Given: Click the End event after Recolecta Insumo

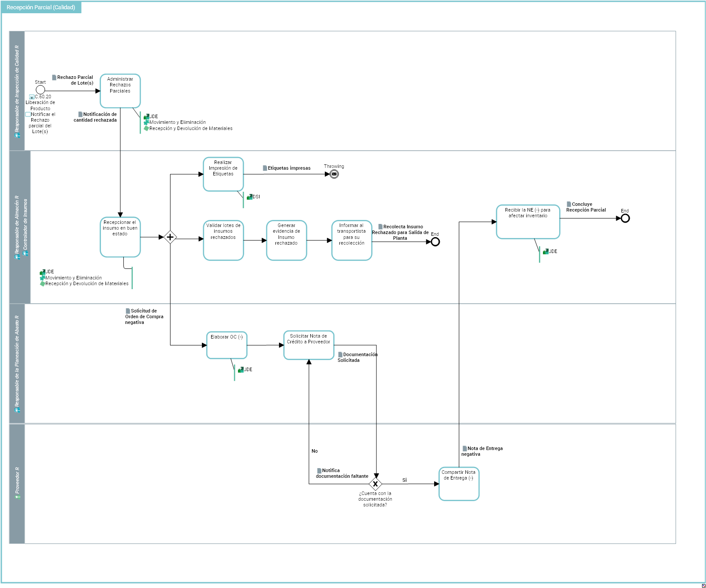Looking at the screenshot, I should [x=435, y=242].
